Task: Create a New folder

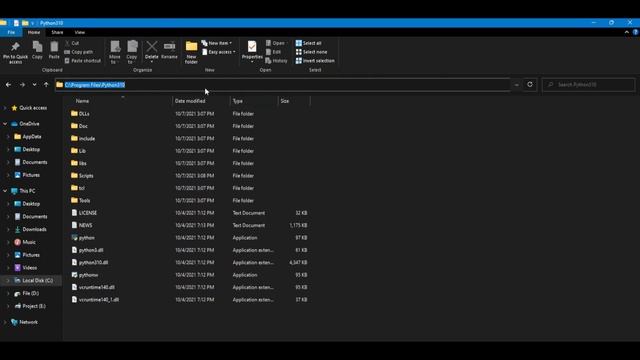Action: coord(191,52)
